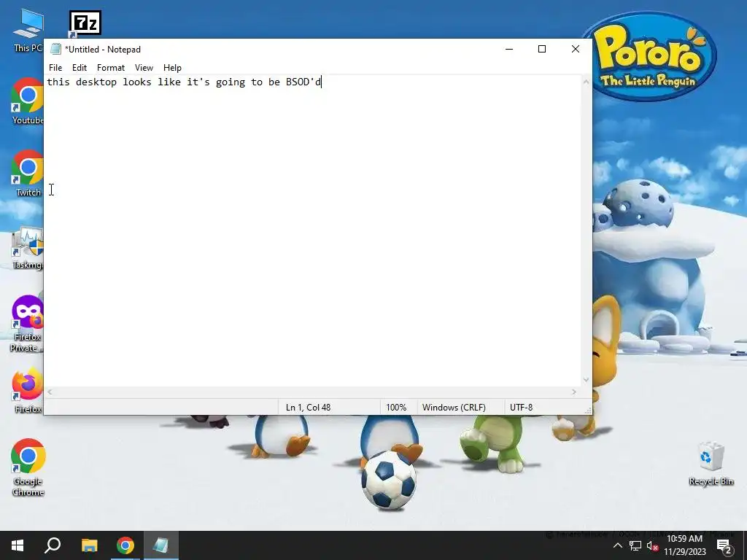The image size is (747, 560).
Task: Click the Windows (CRLF) status entry
Action: [454, 407]
